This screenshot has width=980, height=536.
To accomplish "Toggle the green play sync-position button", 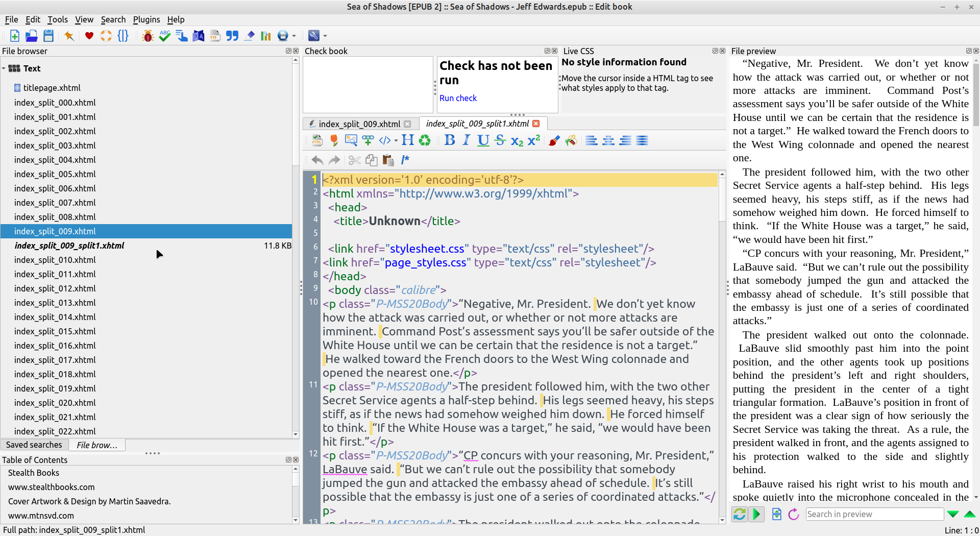I will [x=756, y=514].
